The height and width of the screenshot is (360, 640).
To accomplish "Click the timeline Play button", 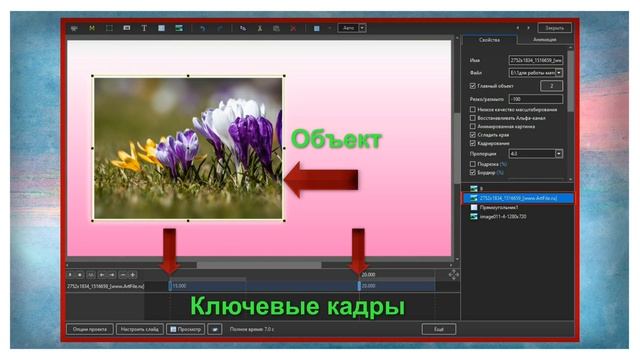I will [70, 275].
